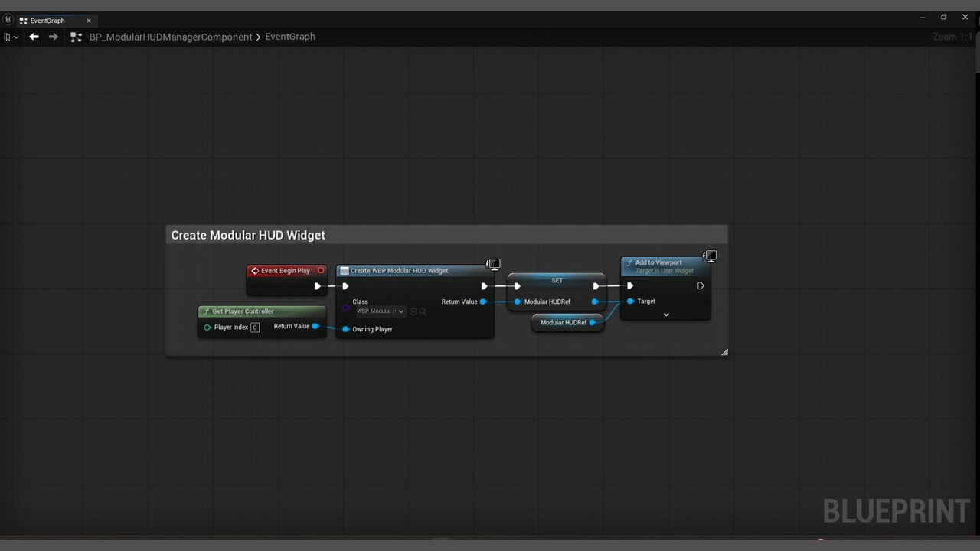980x551 pixels.
Task: Open the WBP Modular HUD class dropdown
Action: click(381, 311)
